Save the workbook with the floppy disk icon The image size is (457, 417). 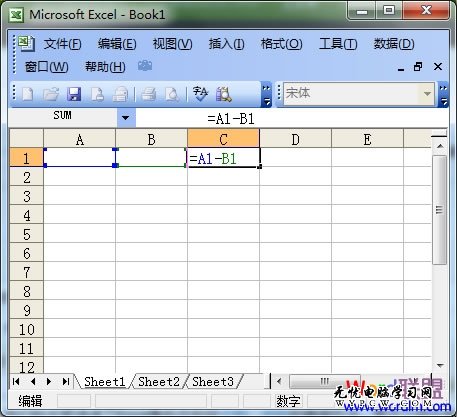[x=74, y=94]
